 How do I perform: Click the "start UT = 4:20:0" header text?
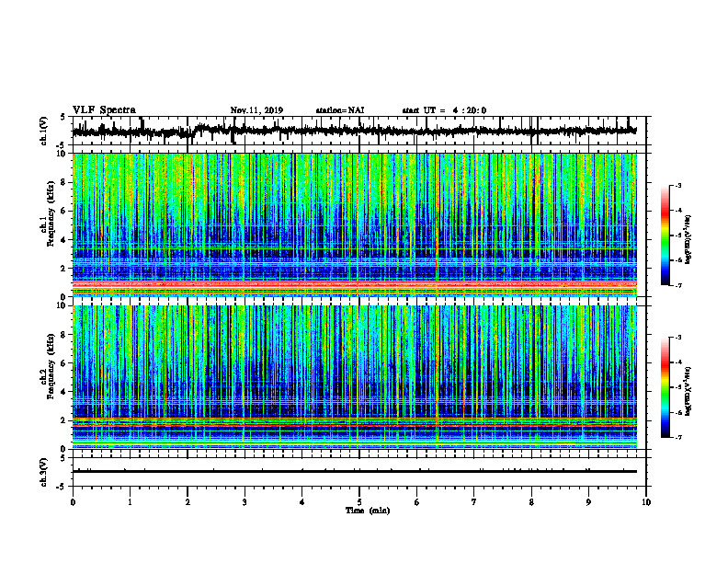tap(444, 110)
